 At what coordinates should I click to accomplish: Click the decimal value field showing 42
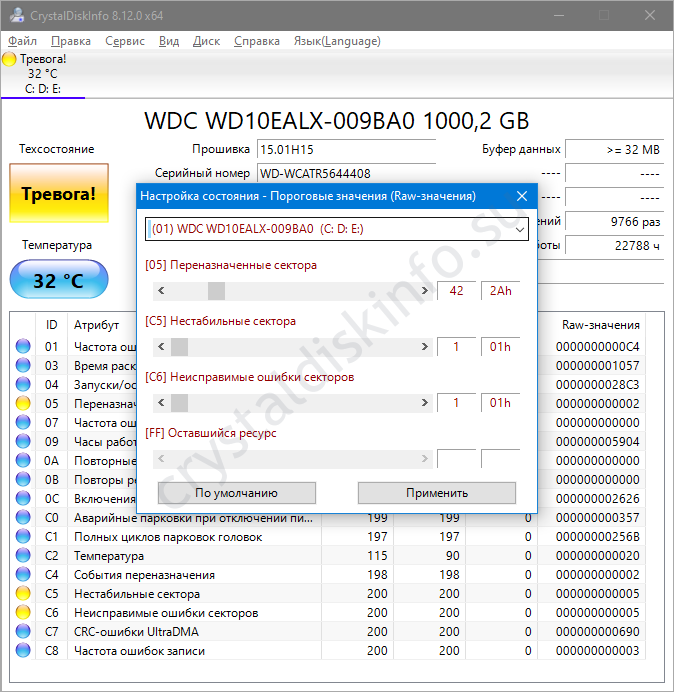click(456, 291)
